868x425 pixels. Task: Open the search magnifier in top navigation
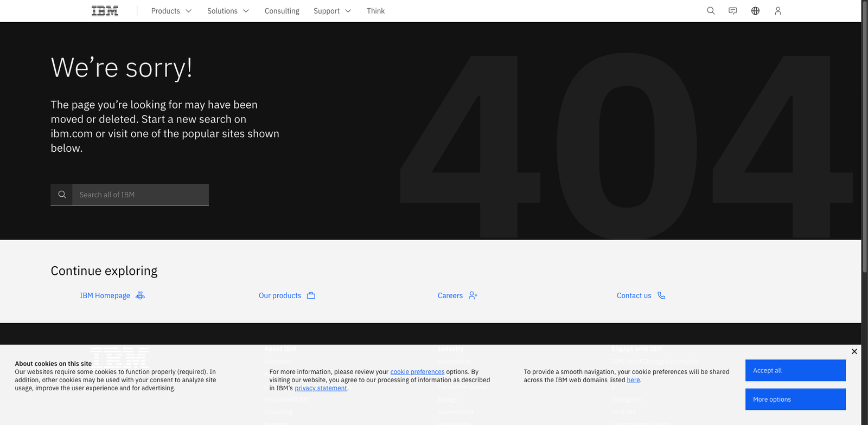(711, 11)
